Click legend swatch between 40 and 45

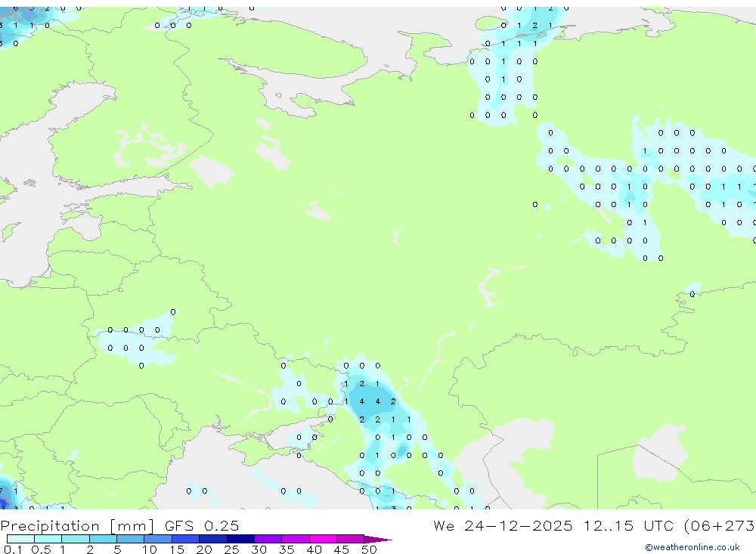(x=323, y=539)
